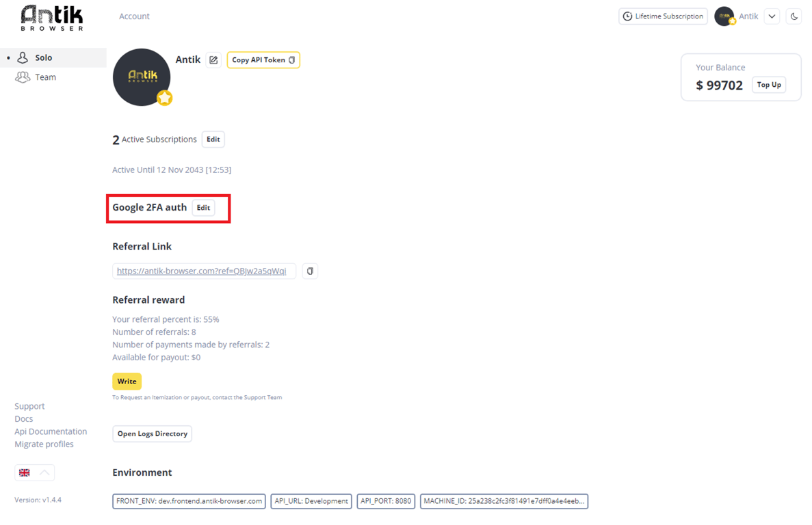Click the Number of payments made by referrals line
Viewport: 812px width, 525px height.
191,345
